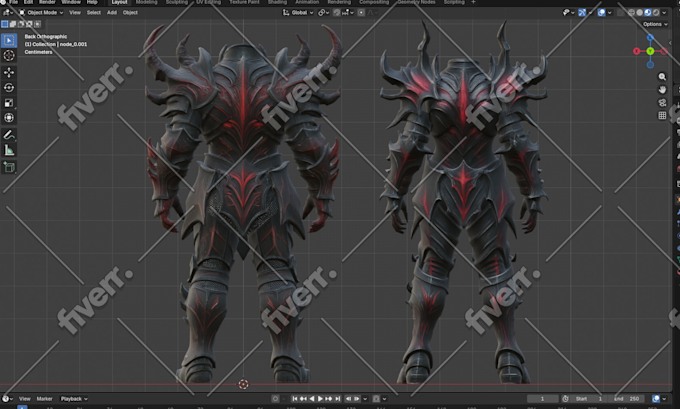Open the viewport shading options arrow

coord(664,13)
